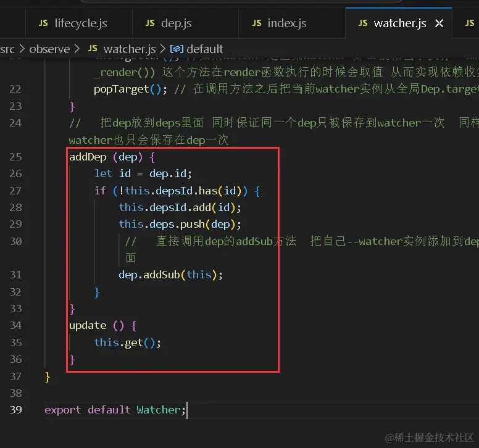Viewport: 479px width, 448px height.
Task: Open the src breadcrumb segment
Action: click(7, 49)
